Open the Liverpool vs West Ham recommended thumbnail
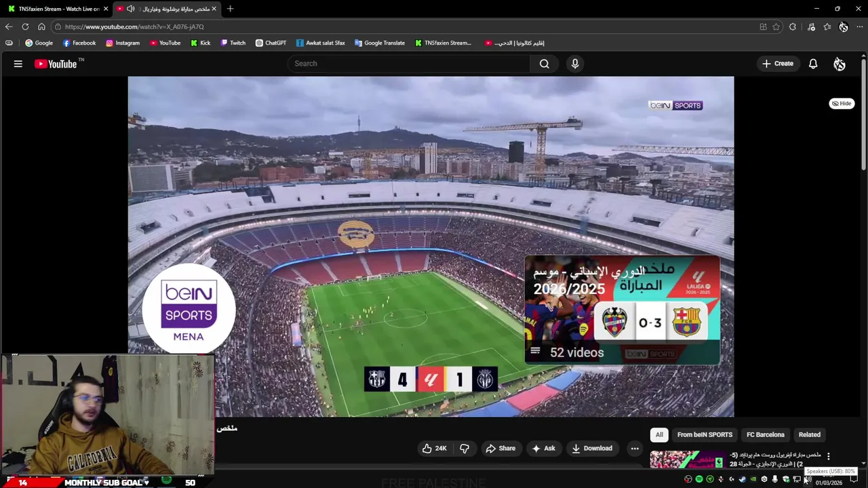 coord(687,460)
